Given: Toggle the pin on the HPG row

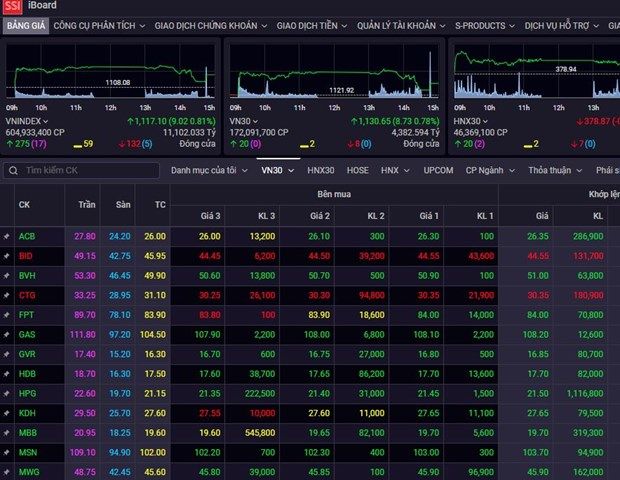Looking at the screenshot, I should pyautogui.click(x=7, y=393).
